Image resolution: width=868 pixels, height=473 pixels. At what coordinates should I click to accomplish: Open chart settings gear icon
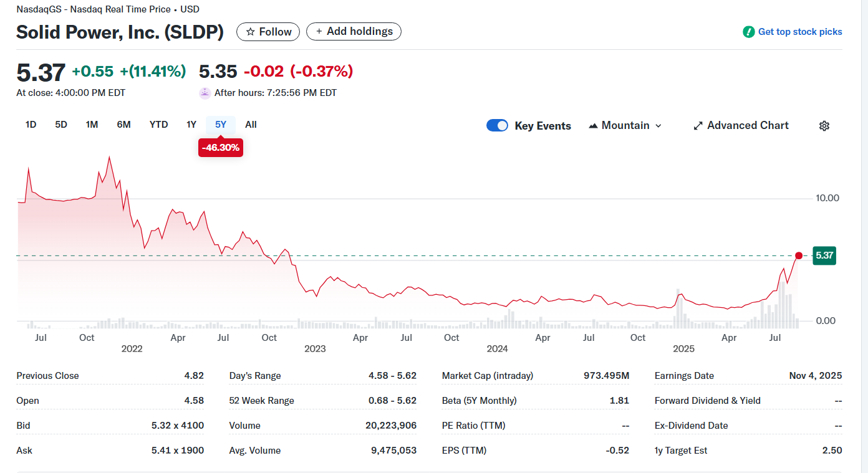tap(824, 126)
